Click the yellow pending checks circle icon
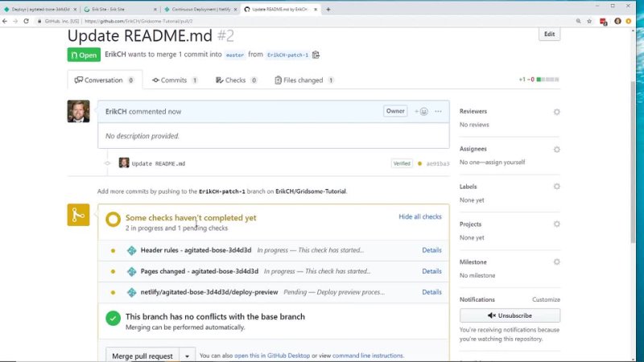The image size is (644, 362). tap(113, 219)
